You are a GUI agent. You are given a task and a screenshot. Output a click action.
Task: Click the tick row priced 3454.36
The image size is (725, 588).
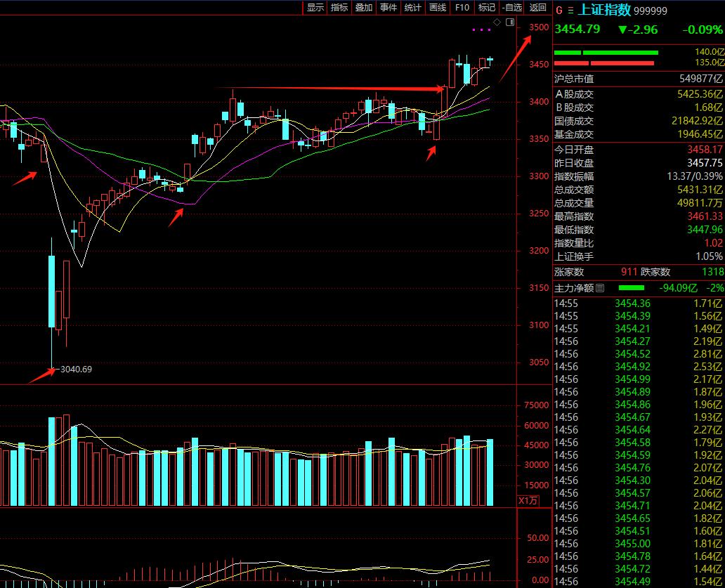pos(638,303)
